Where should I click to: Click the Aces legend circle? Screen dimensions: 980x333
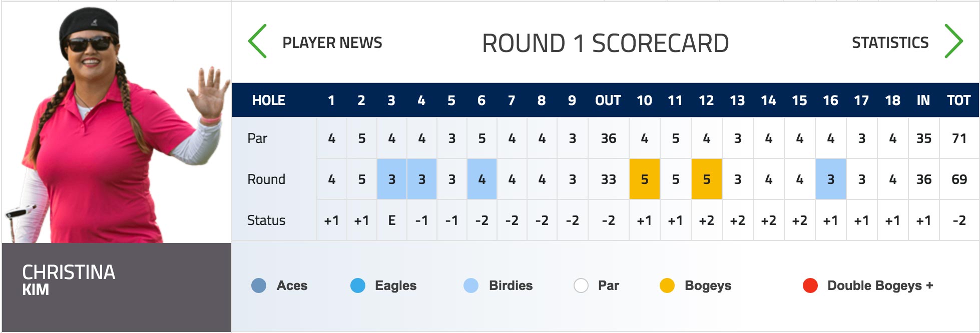[x=259, y=285]
